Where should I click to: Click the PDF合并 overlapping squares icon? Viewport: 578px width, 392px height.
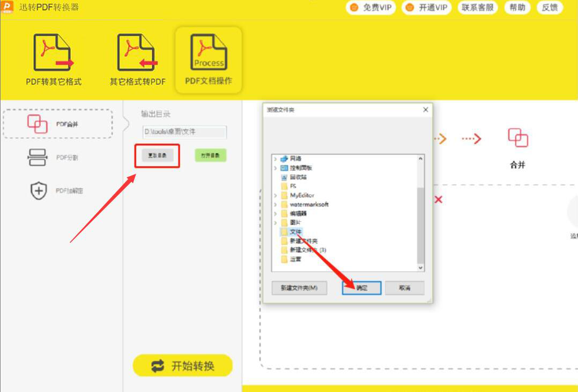point(37,123)
